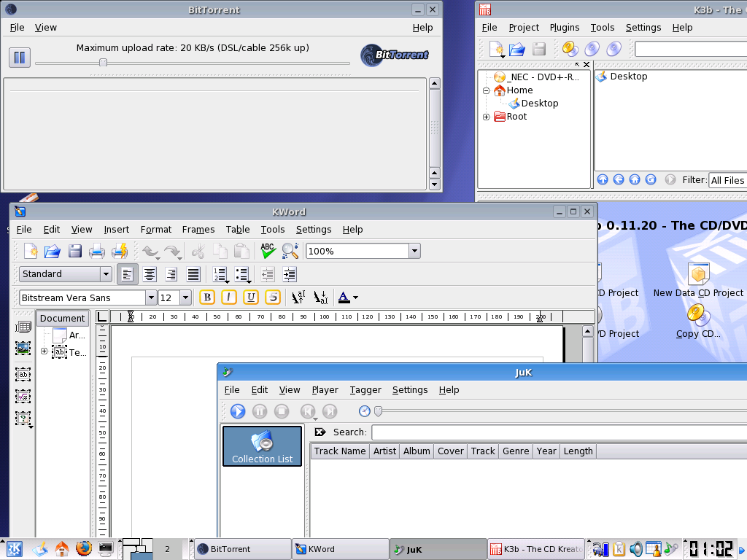Skip to previous track in JuK
The image size is (747, 560).
pos(308,411)
